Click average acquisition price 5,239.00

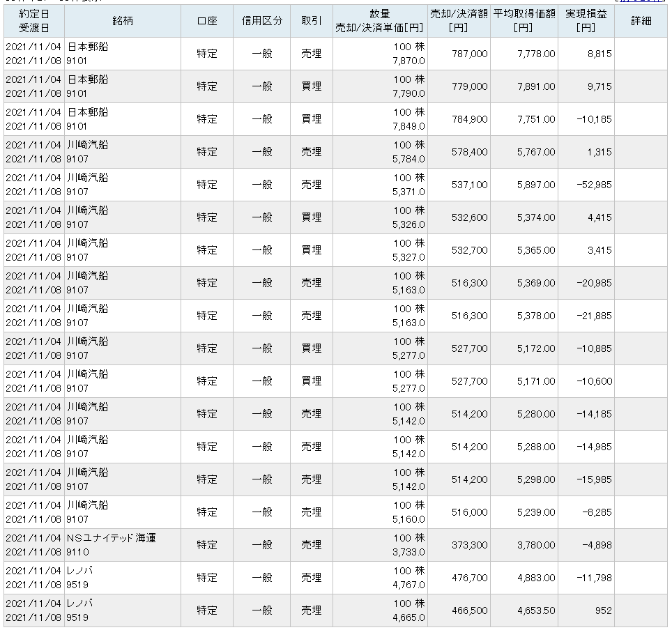536,512
